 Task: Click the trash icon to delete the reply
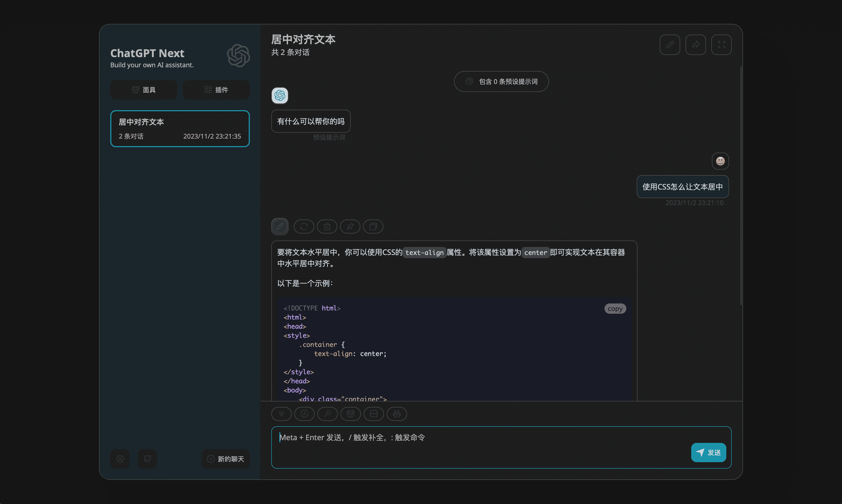point(327,227)
